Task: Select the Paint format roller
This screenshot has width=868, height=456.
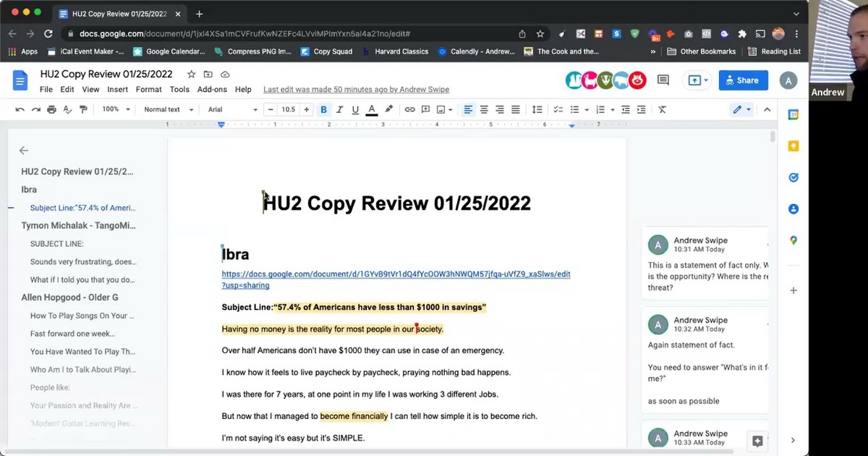Action: pyautogui.click(x=83, y=109)
